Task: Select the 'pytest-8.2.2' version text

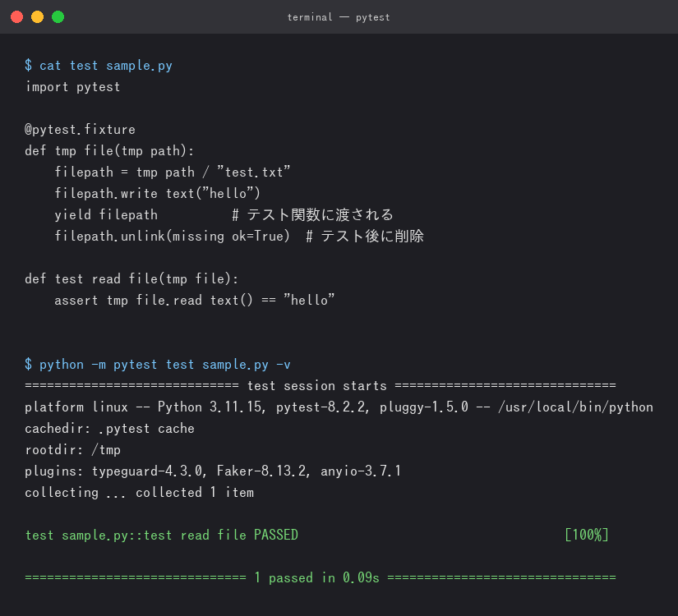Action: pos(321,407)
